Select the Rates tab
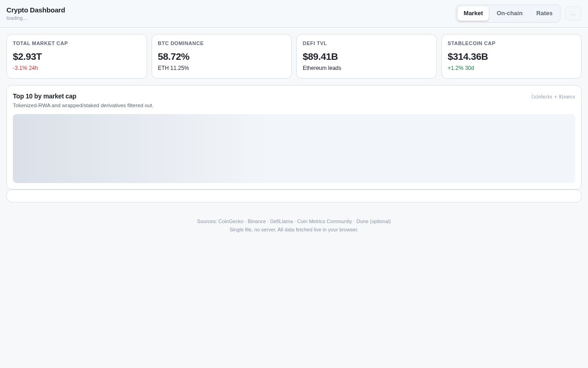The width and height of the screenshot is (588, 368). coord(544,13)
